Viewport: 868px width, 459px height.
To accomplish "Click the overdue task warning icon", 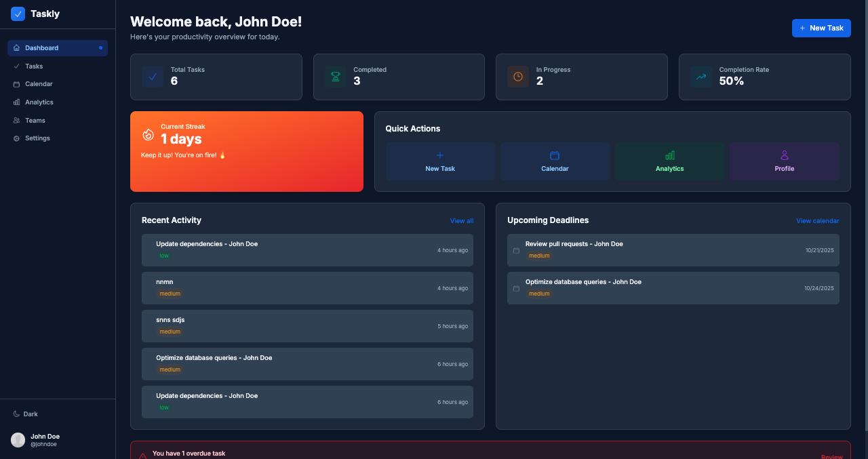I will tap(142, 456).
